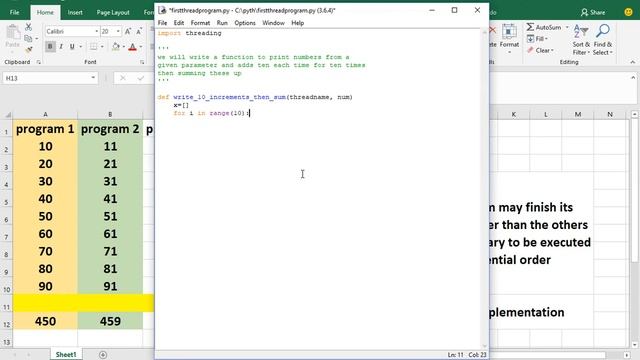Collapse the Excel ribbon with the chevron
Viewport: 640px width, 360px height.
[632, 62]
